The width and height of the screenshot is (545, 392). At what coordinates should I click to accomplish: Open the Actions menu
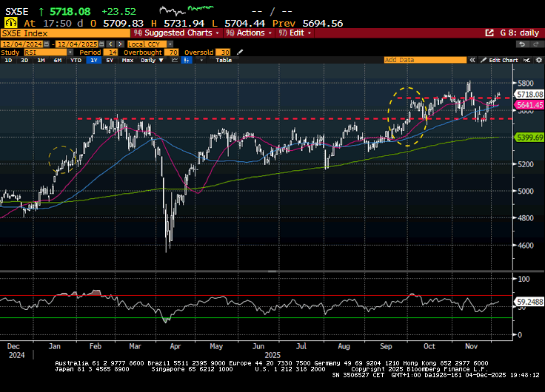click(249, 33)
